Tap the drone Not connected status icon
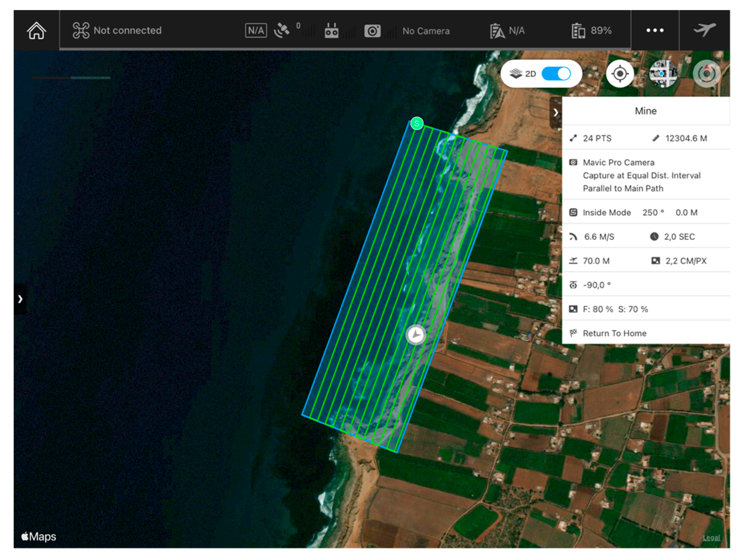The image size is (741, 560). 81,31
